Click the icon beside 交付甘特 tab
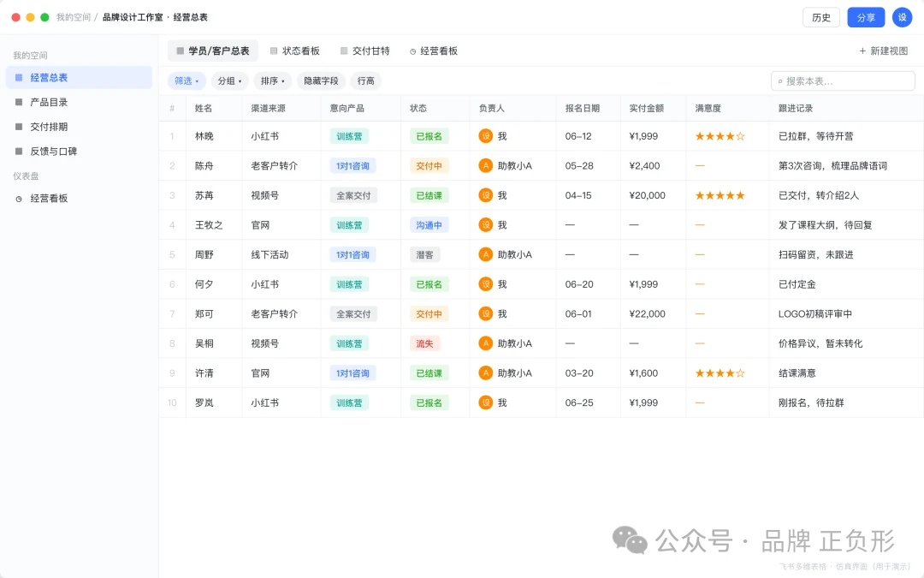This screenshot has height=578, width=924. [x=344, y=51]
